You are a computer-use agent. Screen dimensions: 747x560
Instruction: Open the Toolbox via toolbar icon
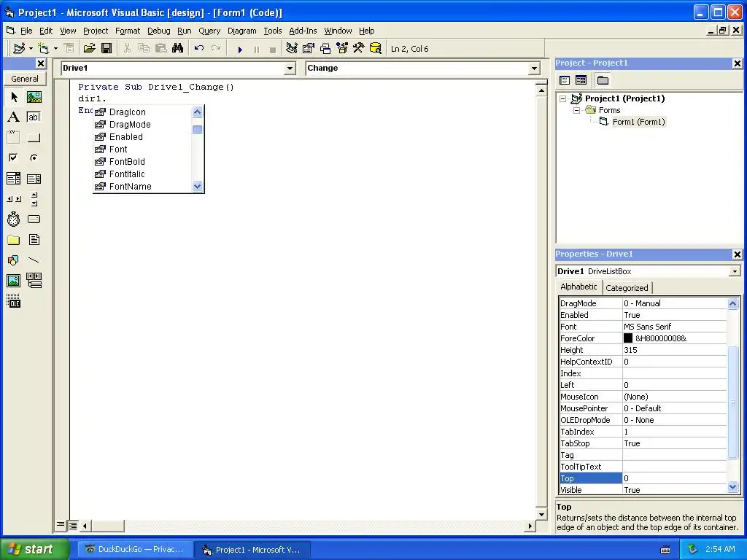[359, 49]
